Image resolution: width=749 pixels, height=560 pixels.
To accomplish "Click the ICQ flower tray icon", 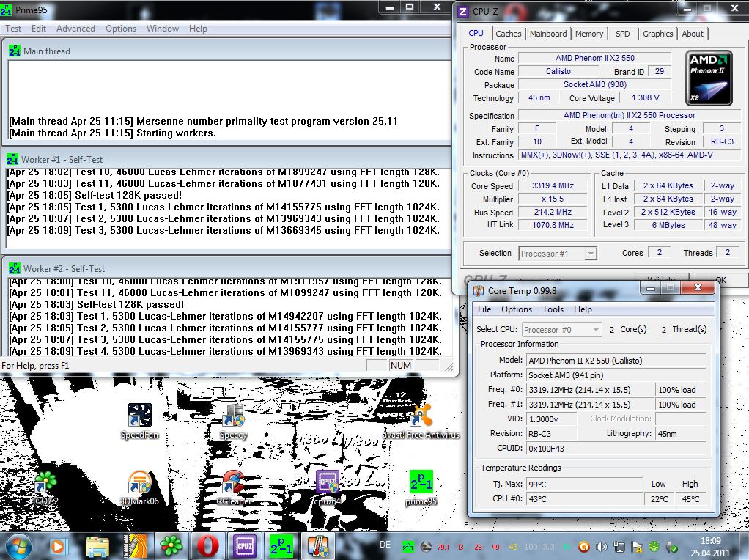I will [654, 547].
